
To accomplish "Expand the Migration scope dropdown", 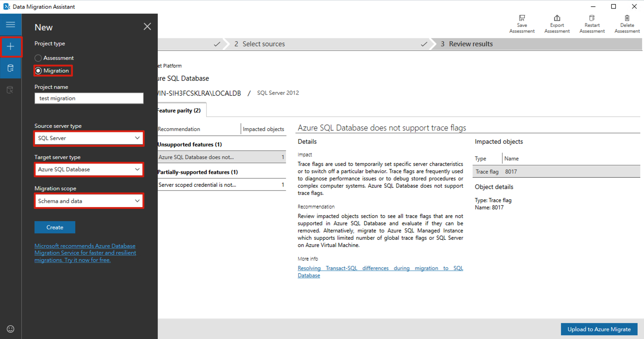I will 89,201.
